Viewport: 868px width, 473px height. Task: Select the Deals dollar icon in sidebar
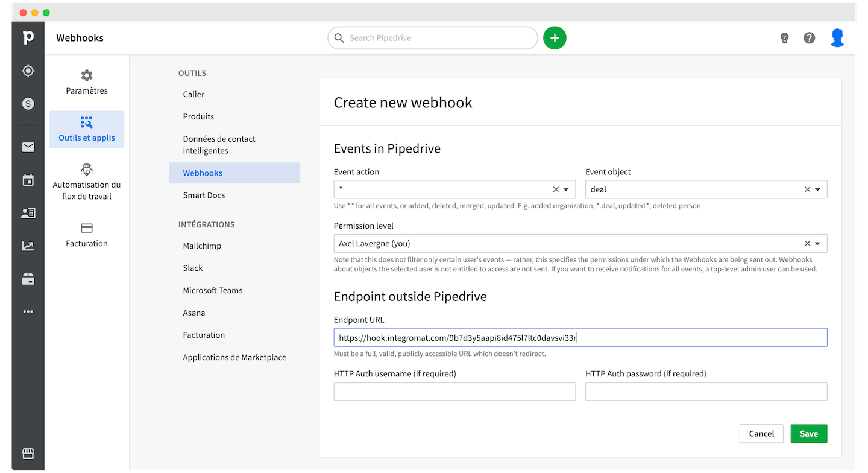pyautogui.click(x=28, y=103)
